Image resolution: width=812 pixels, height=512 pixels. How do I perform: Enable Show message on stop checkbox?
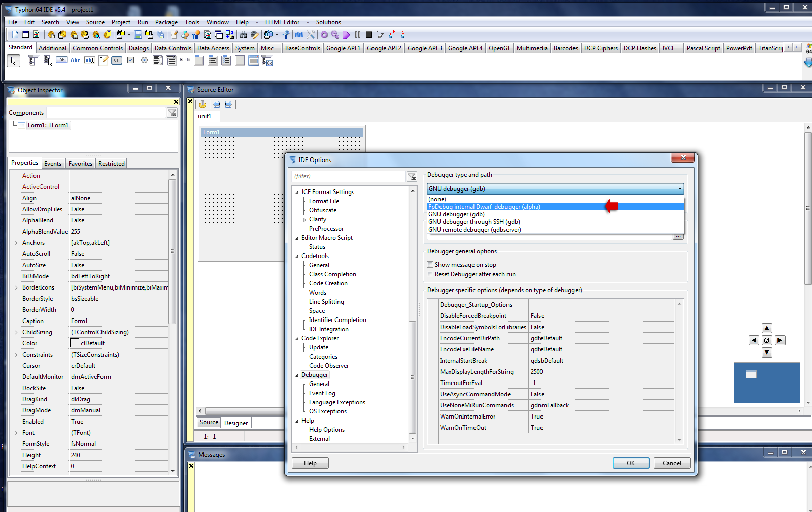coord(430,265)
